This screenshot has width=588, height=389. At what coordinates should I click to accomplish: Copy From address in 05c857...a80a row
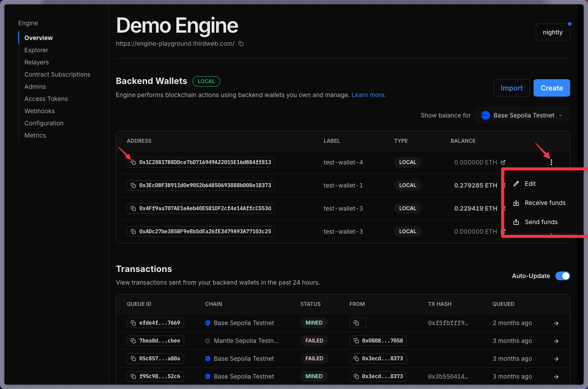pos(356,359)
